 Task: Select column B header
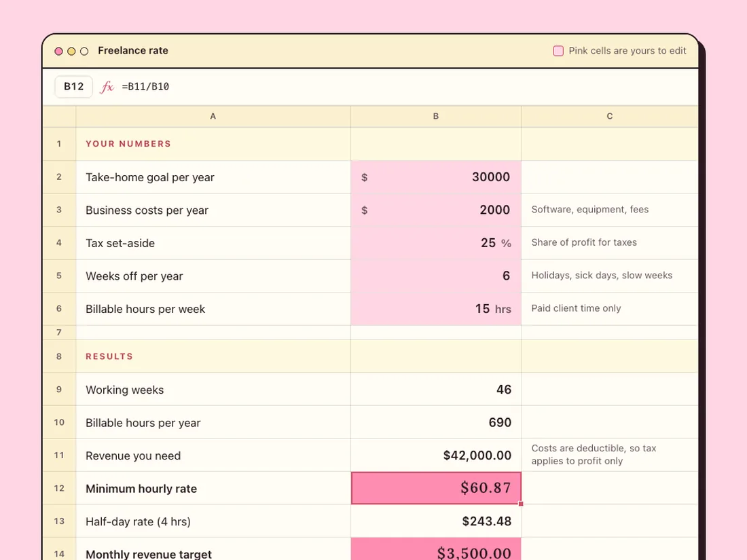436,116
